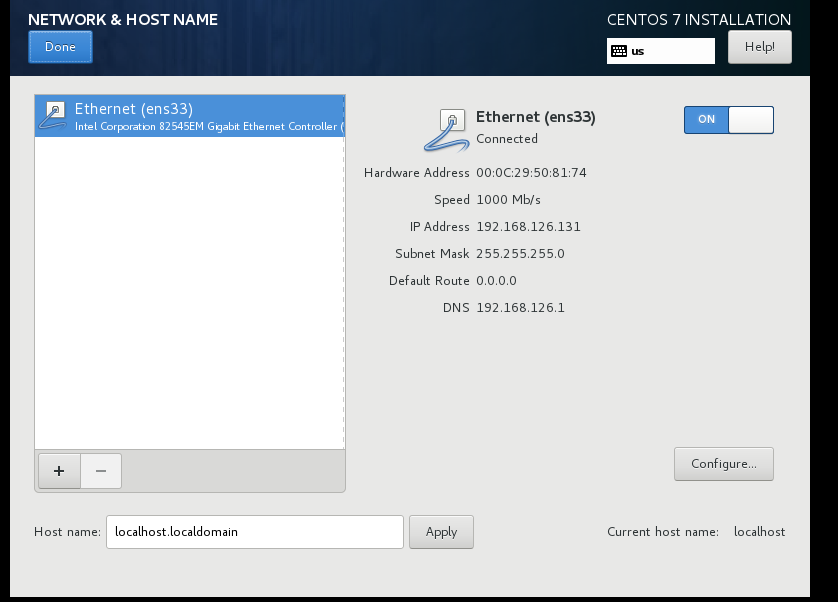
Task: Click the Intel Corporation 82545EM controller description
Action: [208, 126]
